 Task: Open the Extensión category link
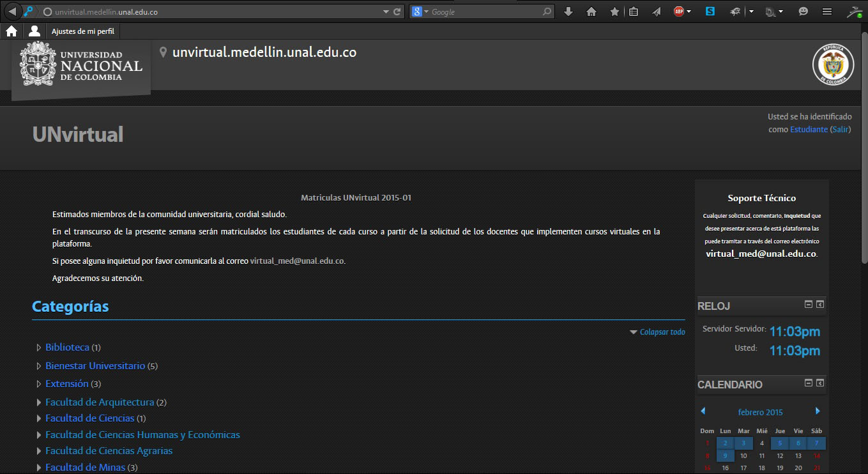[x=67, y=383]
